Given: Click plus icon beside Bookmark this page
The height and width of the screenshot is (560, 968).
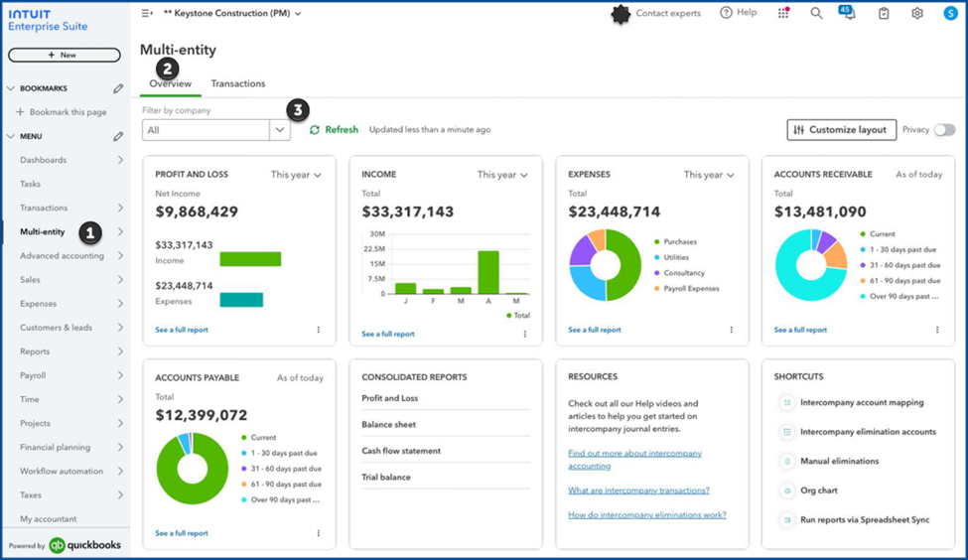Looking at the screenshot, I should (20, 112).
